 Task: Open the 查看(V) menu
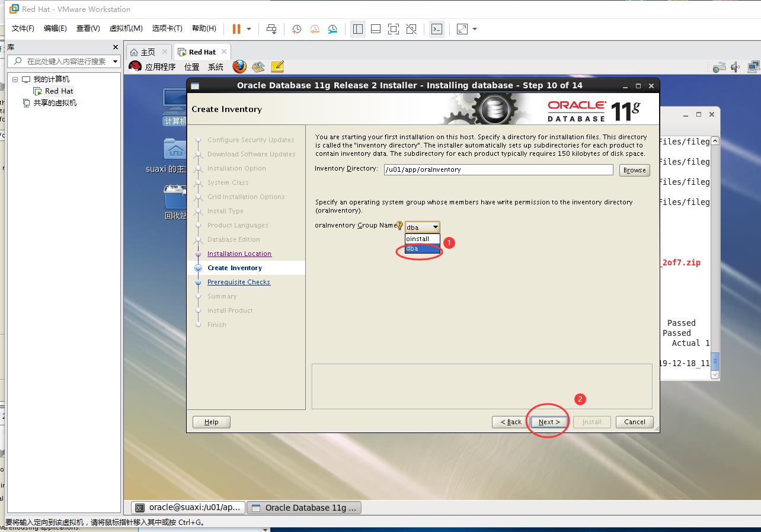tap(88, 28)
